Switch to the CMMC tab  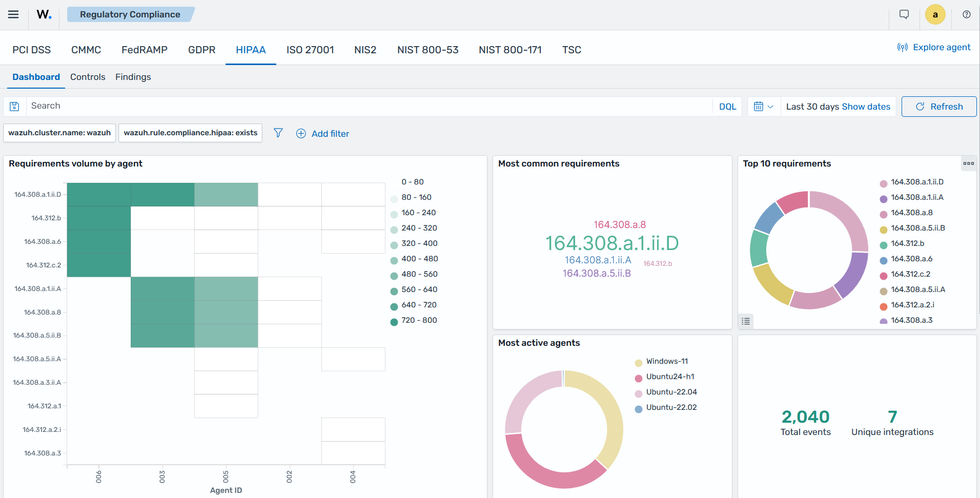(x=86, y=50)
